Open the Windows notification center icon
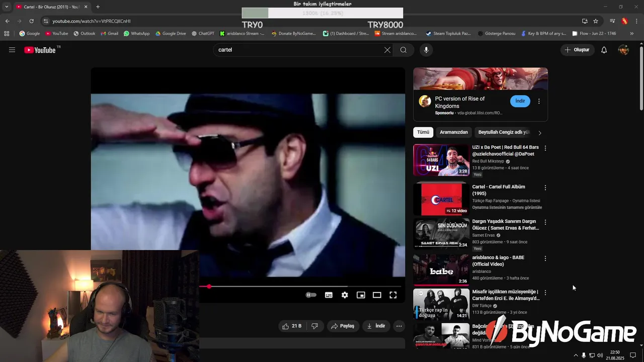 click(x=633, y=355)
